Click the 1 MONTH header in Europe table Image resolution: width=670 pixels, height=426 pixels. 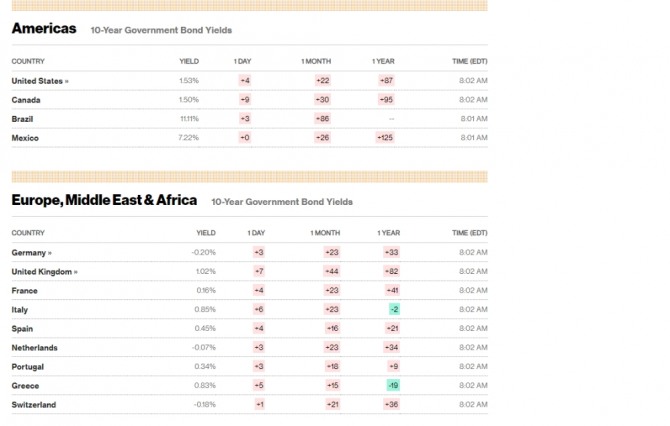(325, 233)
